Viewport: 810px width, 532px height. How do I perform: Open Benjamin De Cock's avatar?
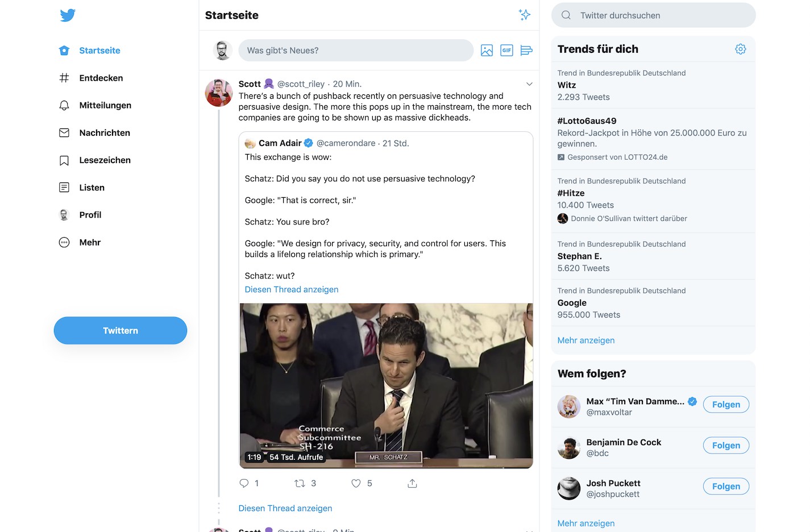(569, 448)
